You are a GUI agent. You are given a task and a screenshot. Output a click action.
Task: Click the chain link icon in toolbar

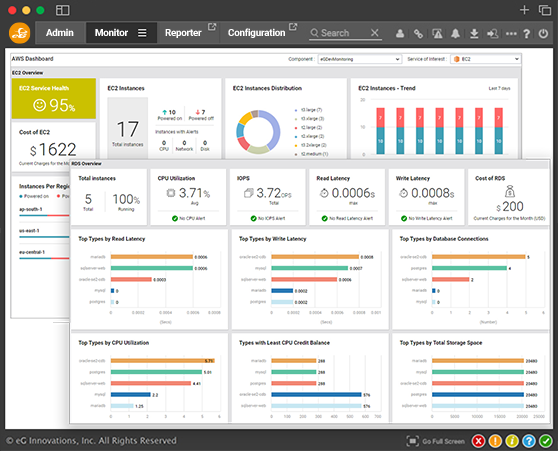coord(418,33)
